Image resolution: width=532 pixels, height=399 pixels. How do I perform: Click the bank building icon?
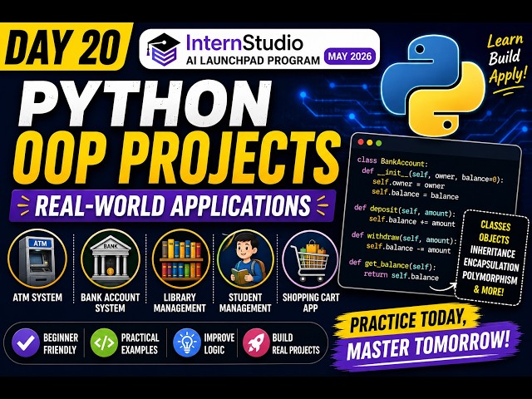(x=111, y=259)
